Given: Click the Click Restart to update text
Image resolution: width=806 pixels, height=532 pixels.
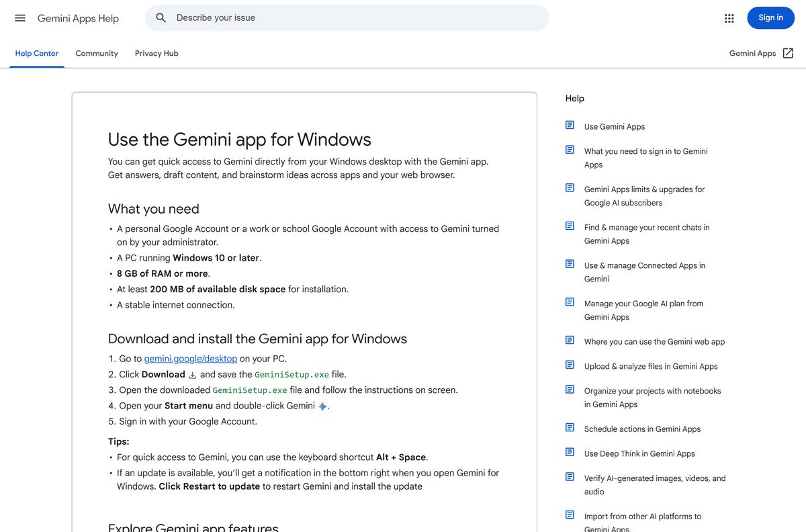Looking at the screenshot, I should (x=209, y=486).
